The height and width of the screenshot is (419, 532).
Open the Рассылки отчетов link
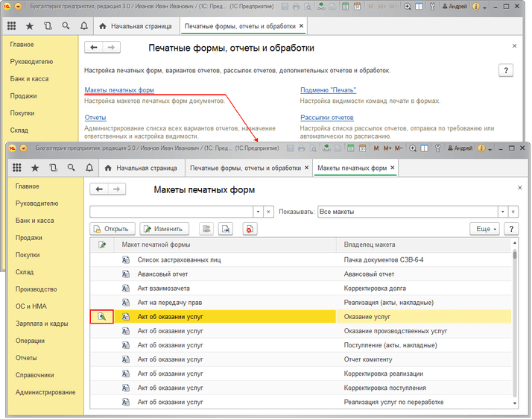click(326, 117)
